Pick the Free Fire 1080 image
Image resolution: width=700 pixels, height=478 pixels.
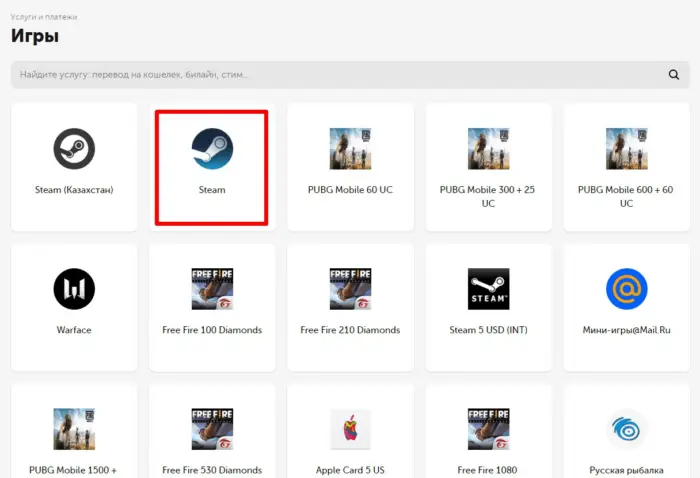point(488,429)
